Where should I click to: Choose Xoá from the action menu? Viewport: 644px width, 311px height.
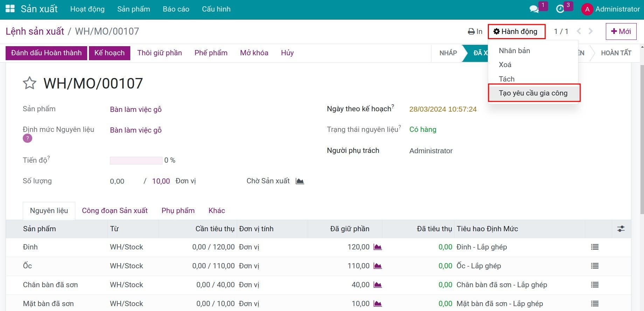click(x=505, y=65)
